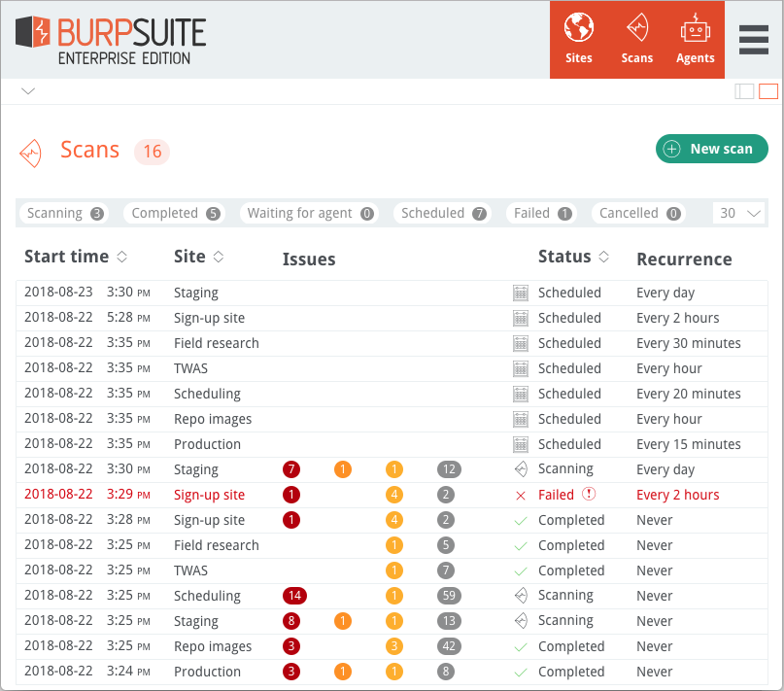Image resolution: width=784 pixels, height=691 pixels.
Task: Click the Scans title icon beside heading
Action: click(30, 153)
